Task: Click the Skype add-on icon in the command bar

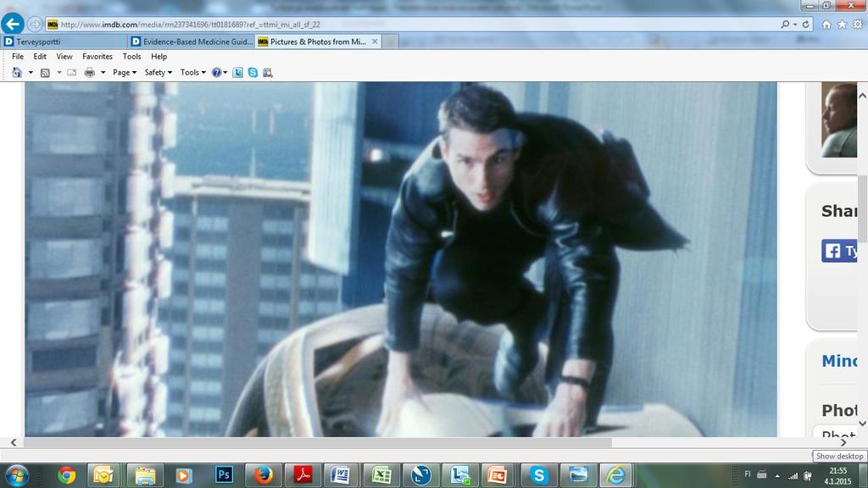Action: (253, 73)
